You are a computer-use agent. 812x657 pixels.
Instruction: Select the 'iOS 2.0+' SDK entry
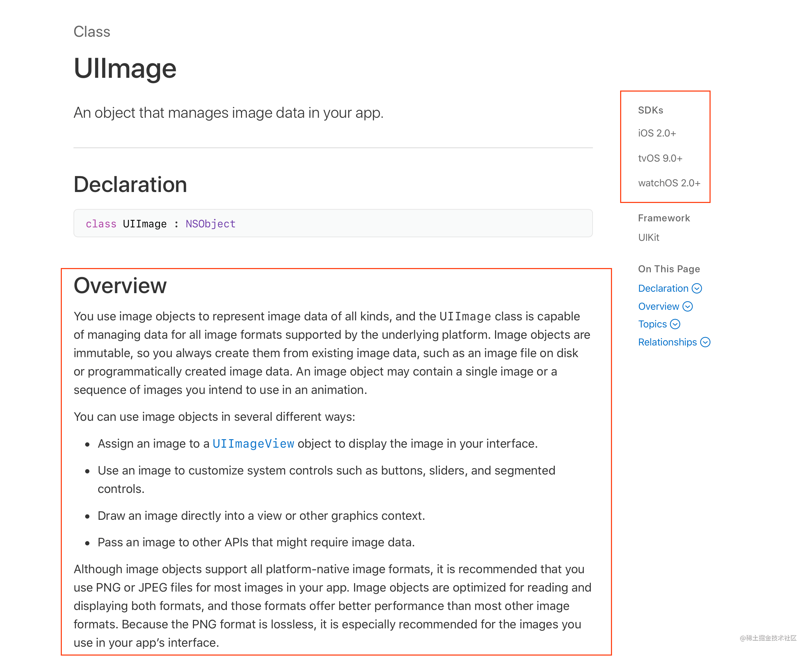657,133
